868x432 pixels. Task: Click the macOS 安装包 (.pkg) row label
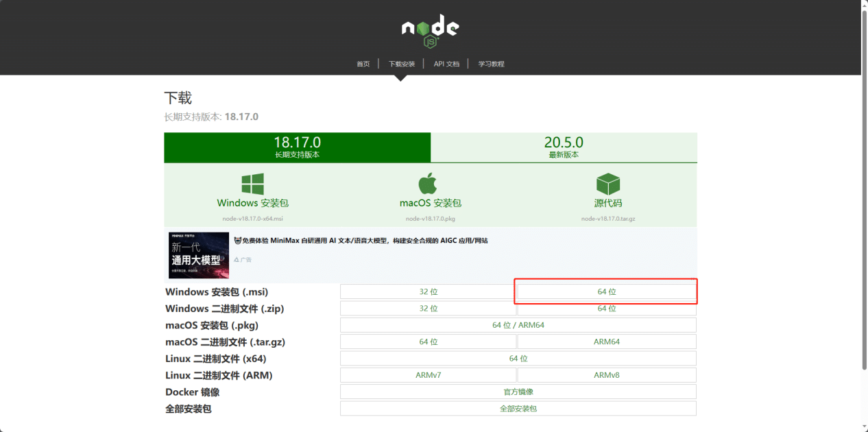212,325
